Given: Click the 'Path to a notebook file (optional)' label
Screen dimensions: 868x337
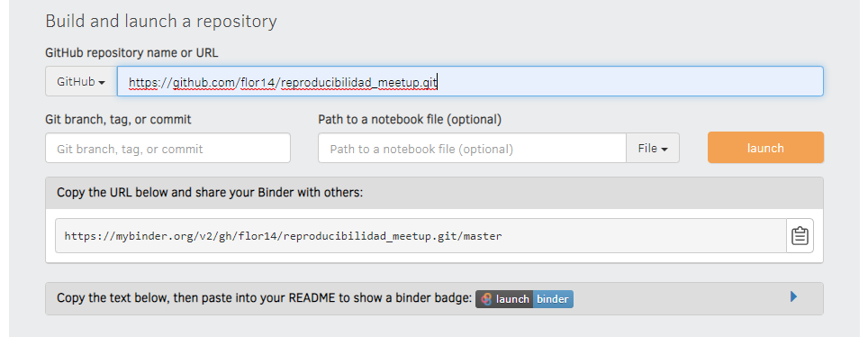Looking at the screenshot, I should click(410, 119).
